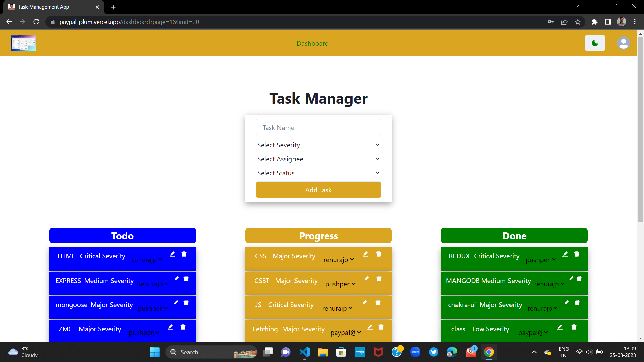
Task: Open Visual Studio Code from the taskbar
Action: coord(304,352)
